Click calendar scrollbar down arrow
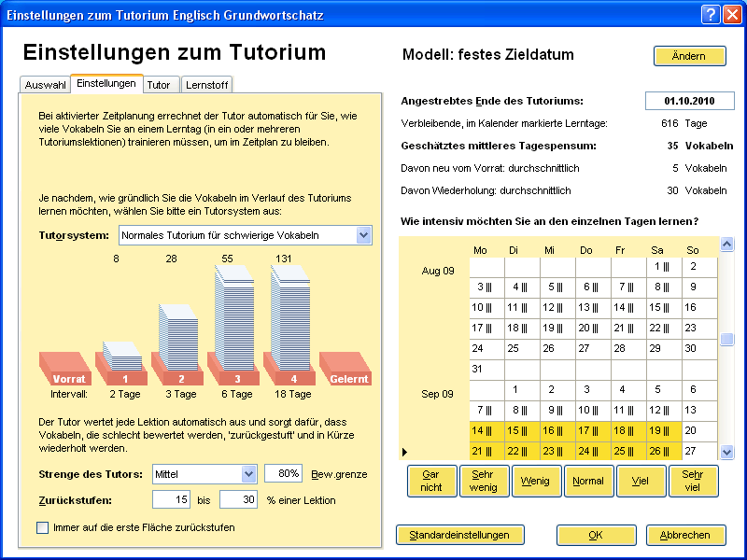 (x=726, y=452)
